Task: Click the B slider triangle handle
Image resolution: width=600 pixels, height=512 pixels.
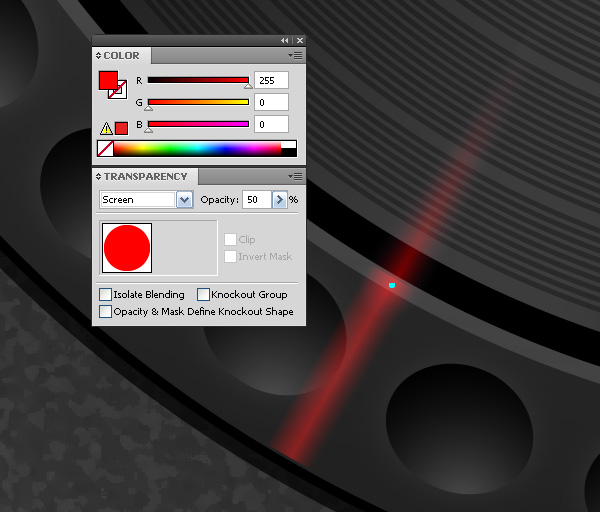Action: [x=148, y=130]
